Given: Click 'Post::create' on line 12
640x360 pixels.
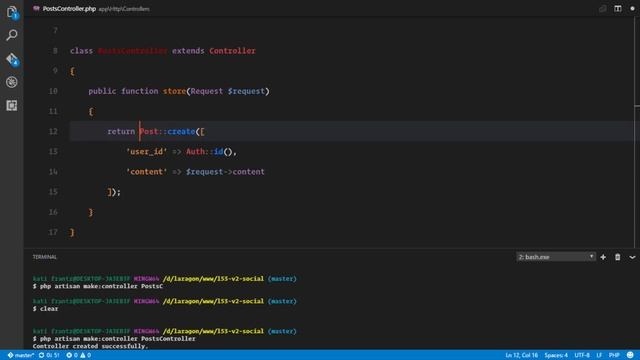Looking at the screenshot, I should pyautogui.click(x=167, y=131).
